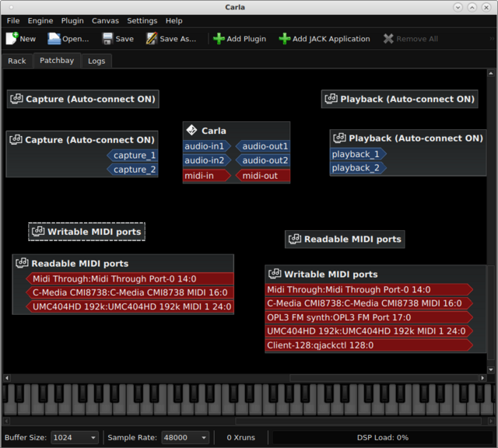Viewport: 498px width, 448px height.
Task: Click the card icon of the portless Capture node
Action: coord(16,99)
